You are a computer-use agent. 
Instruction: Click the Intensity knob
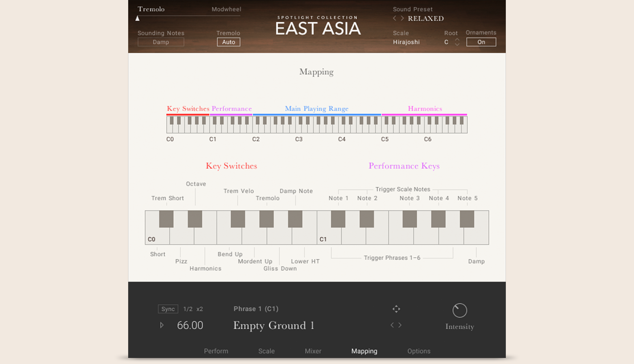[x=460, y=311]
